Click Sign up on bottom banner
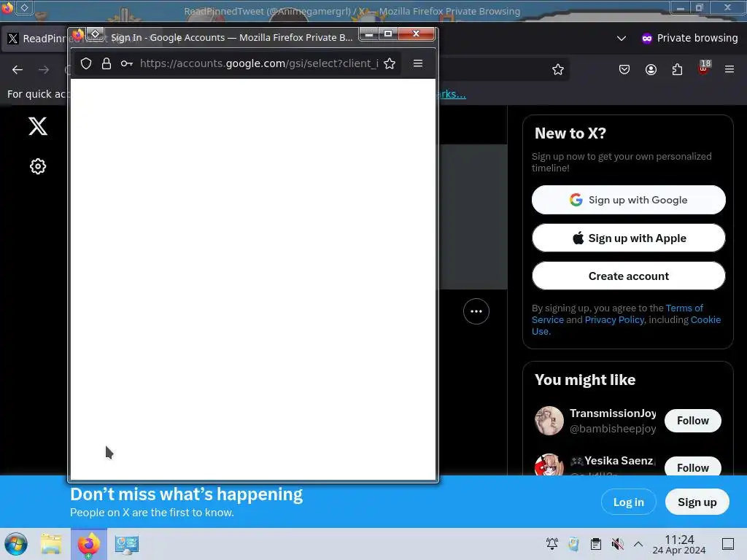747x560 pixels. tap(697, 502)
